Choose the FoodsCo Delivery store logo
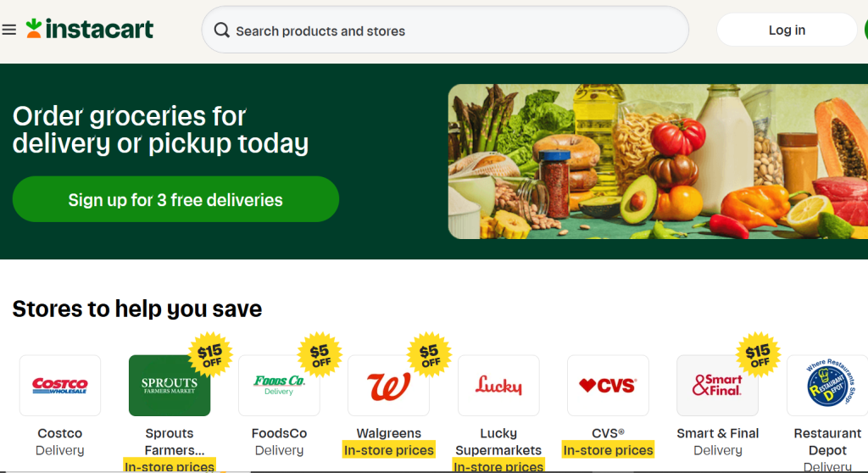868x473 pixels. (279, 386)
